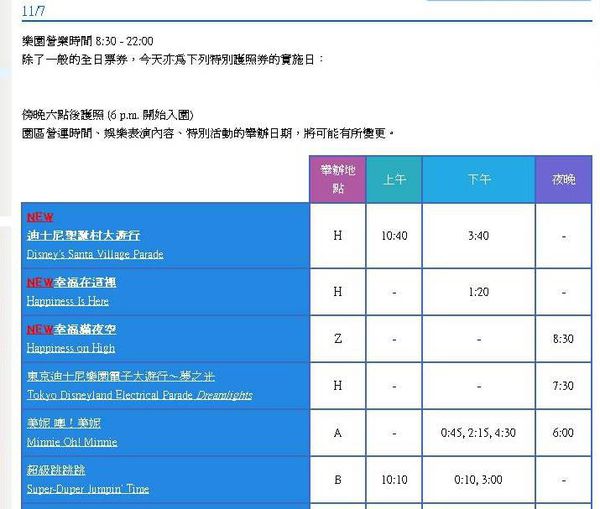The width and height of the screenshot is (600, 509).
Task: Open Super-Duper Jumpin' Time link
Action: [x=88, y=489]
